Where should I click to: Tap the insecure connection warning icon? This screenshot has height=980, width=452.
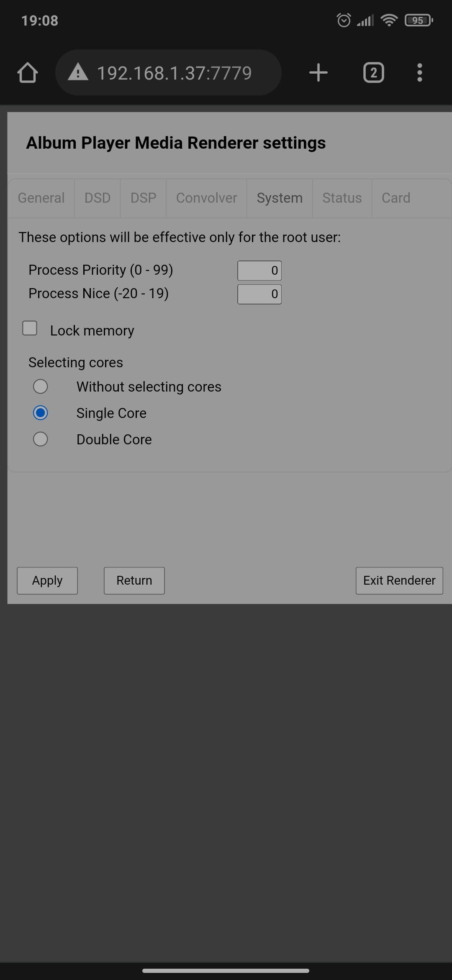point(78,72)
